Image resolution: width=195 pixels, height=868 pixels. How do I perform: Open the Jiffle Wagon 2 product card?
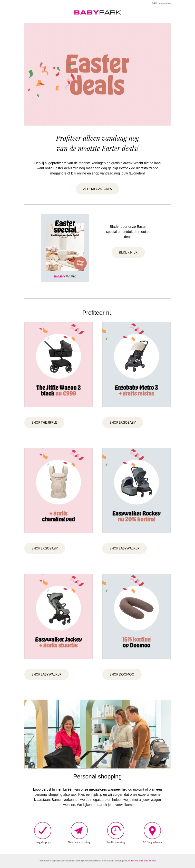point(58,365)
